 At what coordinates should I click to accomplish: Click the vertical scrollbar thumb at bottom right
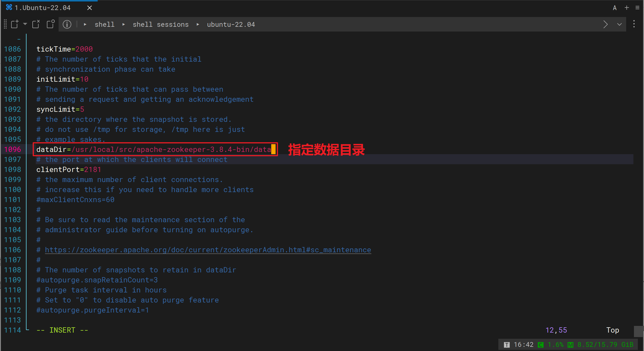pyautogui.click(x=638, y=331)
